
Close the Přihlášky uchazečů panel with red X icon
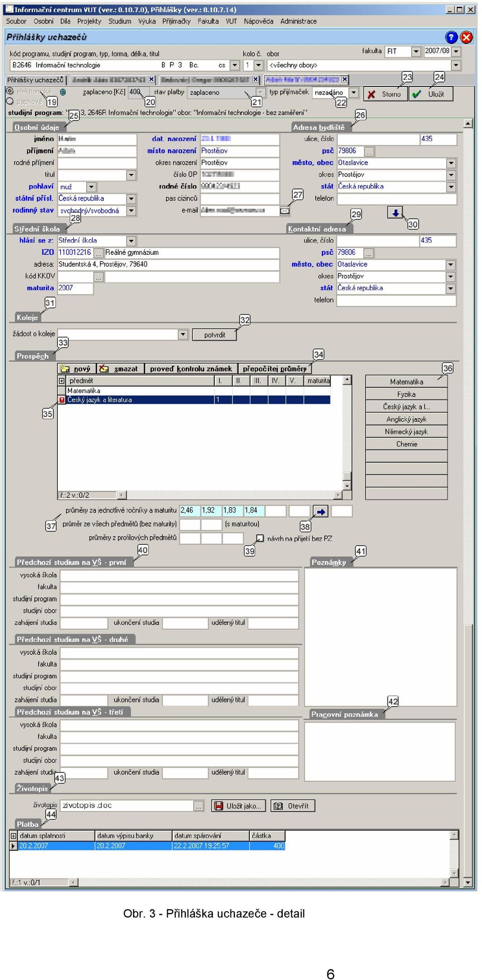point(466,37)
